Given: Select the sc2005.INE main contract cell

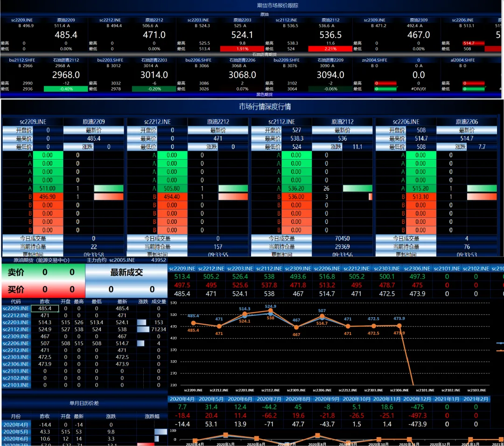Looking at the screenshot, I should tap(122, 260).
